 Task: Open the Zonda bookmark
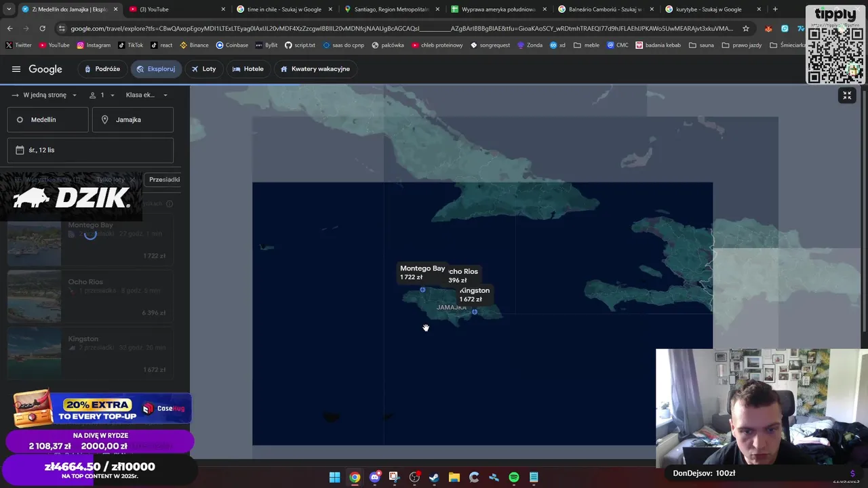[530, 45]
